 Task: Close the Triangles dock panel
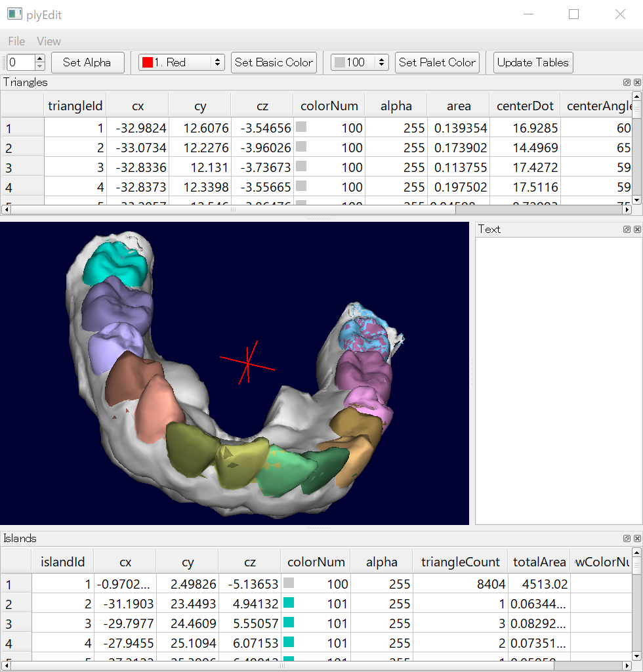pos(636,83)
